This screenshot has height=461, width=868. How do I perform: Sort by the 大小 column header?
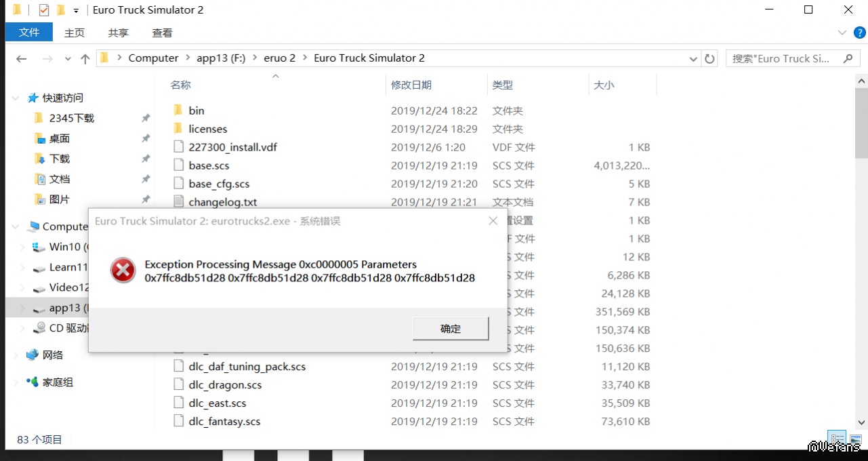(604, 85)
